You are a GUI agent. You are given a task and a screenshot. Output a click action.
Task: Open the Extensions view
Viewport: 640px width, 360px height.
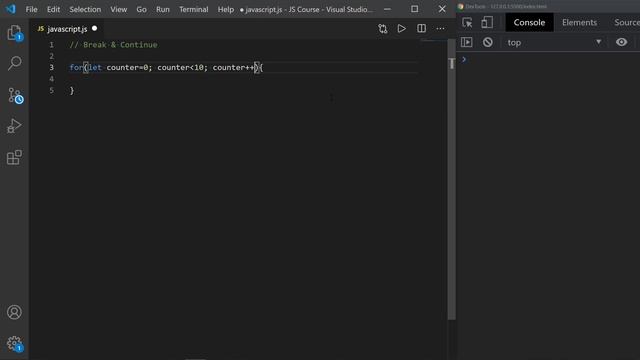(14, 157)
